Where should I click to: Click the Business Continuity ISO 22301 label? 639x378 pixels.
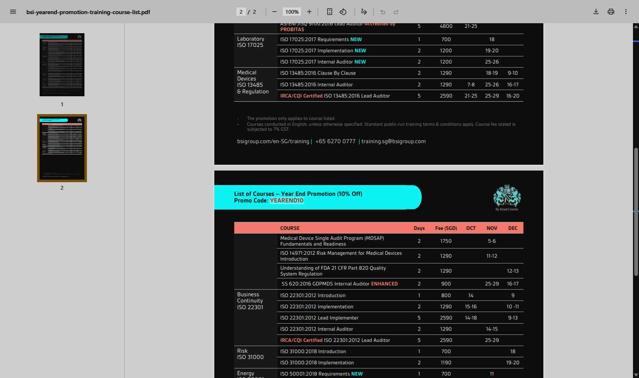coord(250,301)
